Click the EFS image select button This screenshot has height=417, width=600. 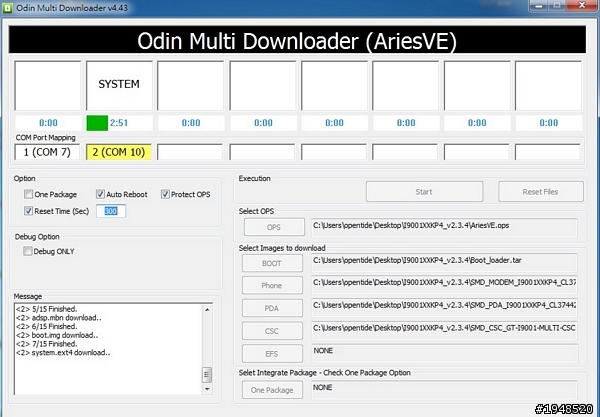tap(272, 354)
